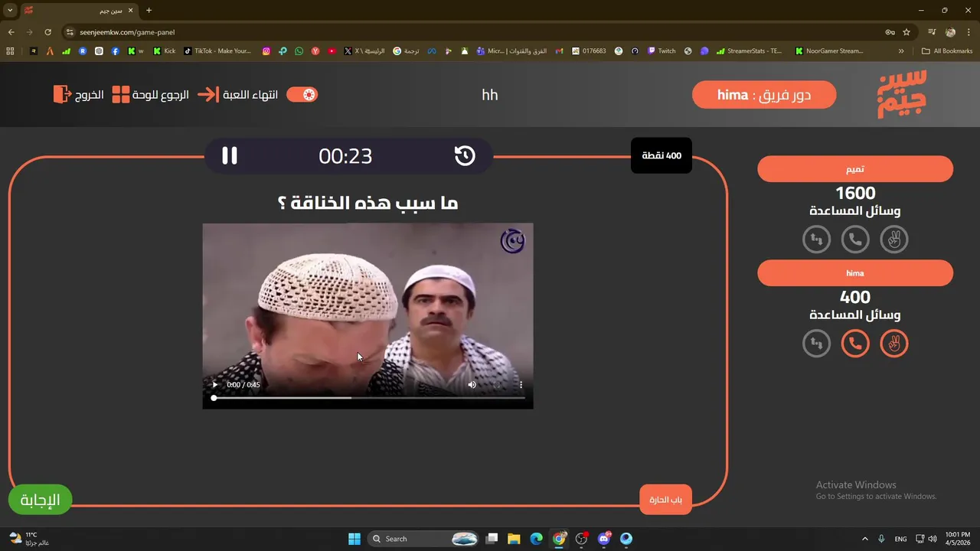Open the NoorGamer Stream bookmark
The width and height of the screenshot is (980, 551).
829,51
